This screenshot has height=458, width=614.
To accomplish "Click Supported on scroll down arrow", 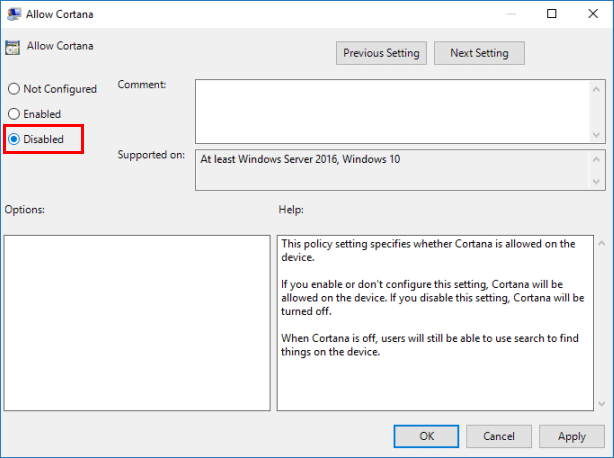I will coord(596,181).
